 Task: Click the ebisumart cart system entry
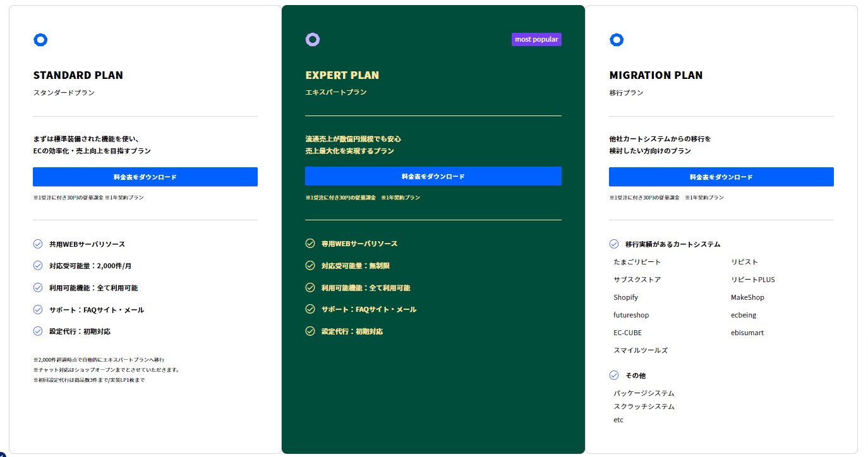click(747, 333)
